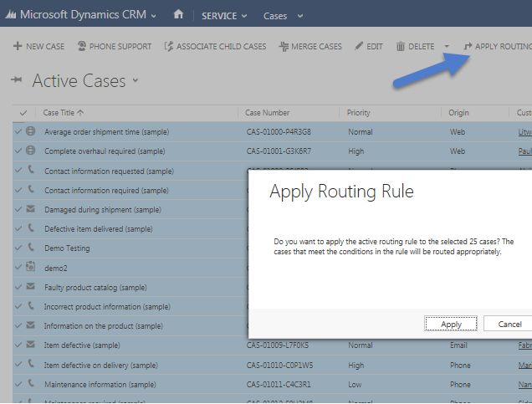Click the MERGE CASES command
Image resolution: width=532 pixels, height=404 pixels.
tap(310, 47)
